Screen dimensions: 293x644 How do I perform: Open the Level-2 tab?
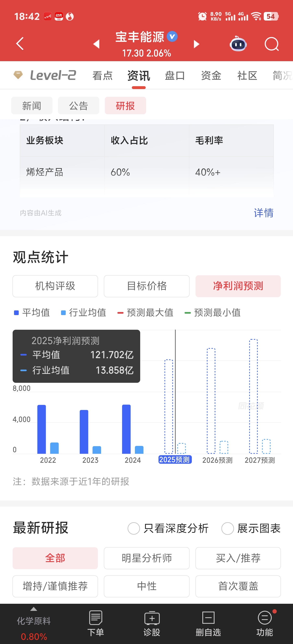(x=53, y=75)
